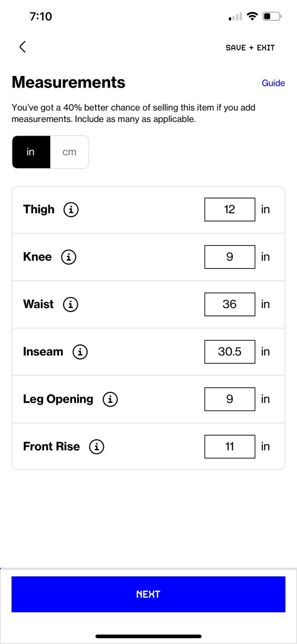Viewport: 297px width, 644px height.
Task: Click SAVE + EXIT
Action: (x=250, y=48)
